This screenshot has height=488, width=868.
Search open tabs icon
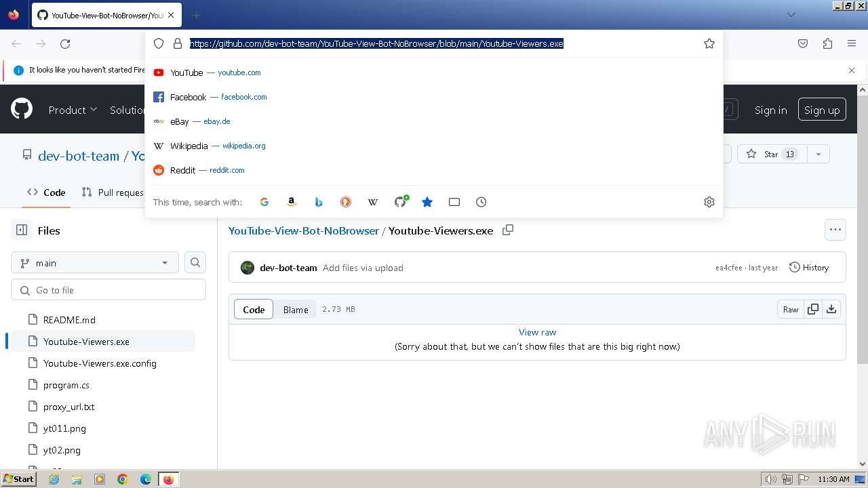click(x=454, y=202)
